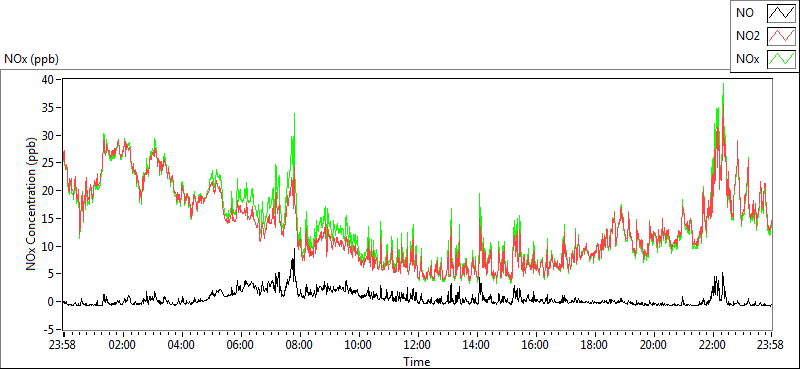Click the y-axis value 10
This screenshot has width=800, height=369.
point(48,247)
